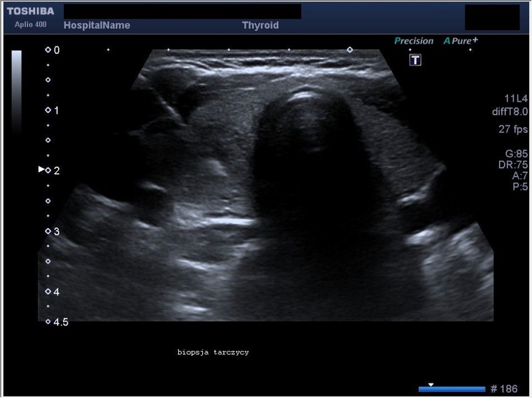Click the biopsja tarczycy annotation text

coord(213,353)
